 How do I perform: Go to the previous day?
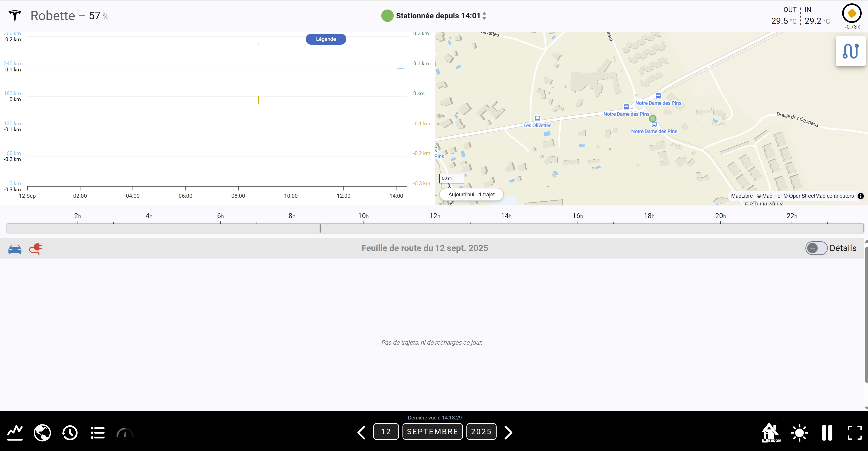tap(361, 432)
